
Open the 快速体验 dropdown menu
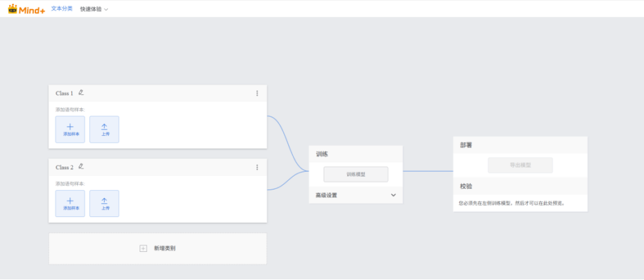tap(94, 9)
